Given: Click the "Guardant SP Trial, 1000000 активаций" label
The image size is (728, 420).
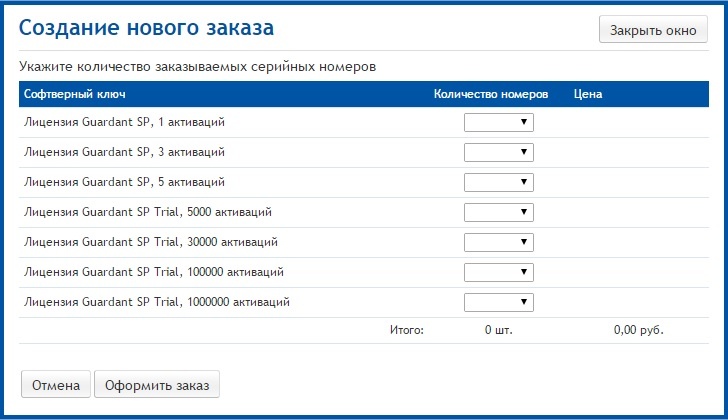Looking at the screenshot, I should click(x=157, y=302).
